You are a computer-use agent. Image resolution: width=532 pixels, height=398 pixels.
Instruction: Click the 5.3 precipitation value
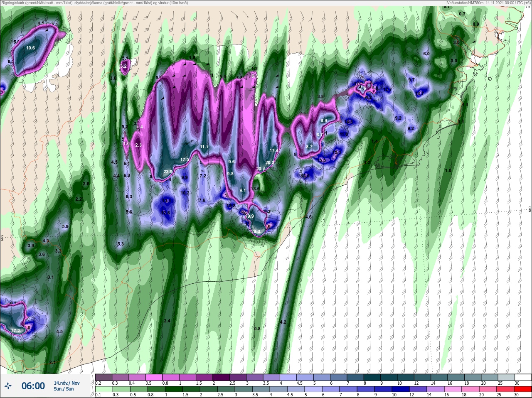click(x=121, y=244)
